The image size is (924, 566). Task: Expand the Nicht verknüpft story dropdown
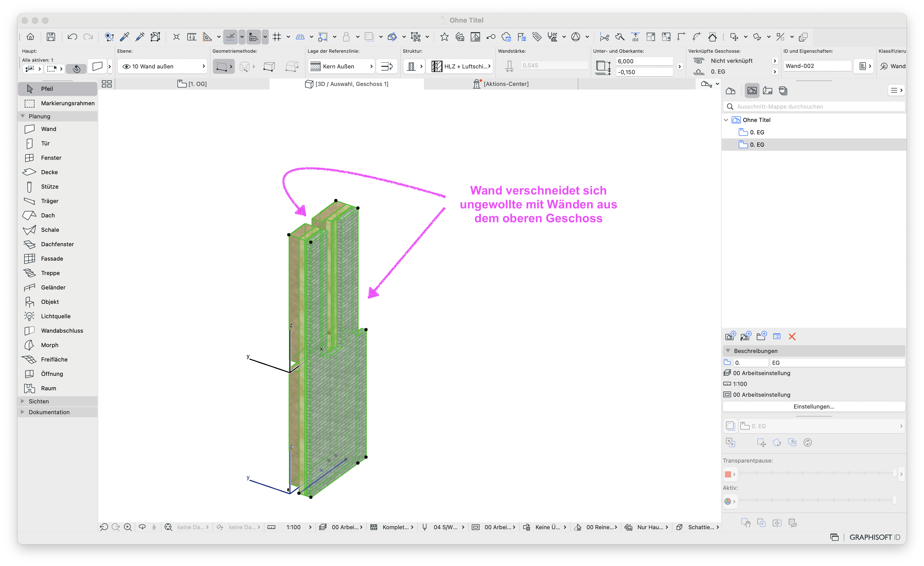click(775, 61)
